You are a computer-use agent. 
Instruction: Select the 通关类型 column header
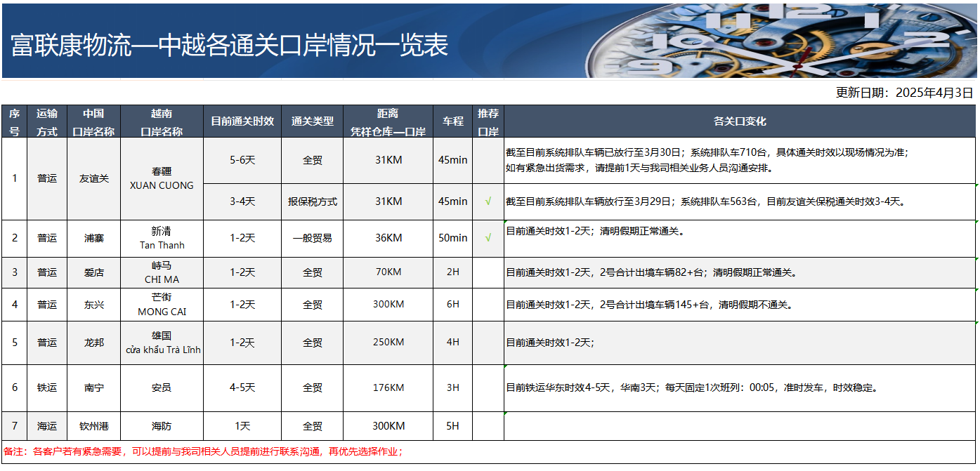pyautogui.click(x=313, y=121)
